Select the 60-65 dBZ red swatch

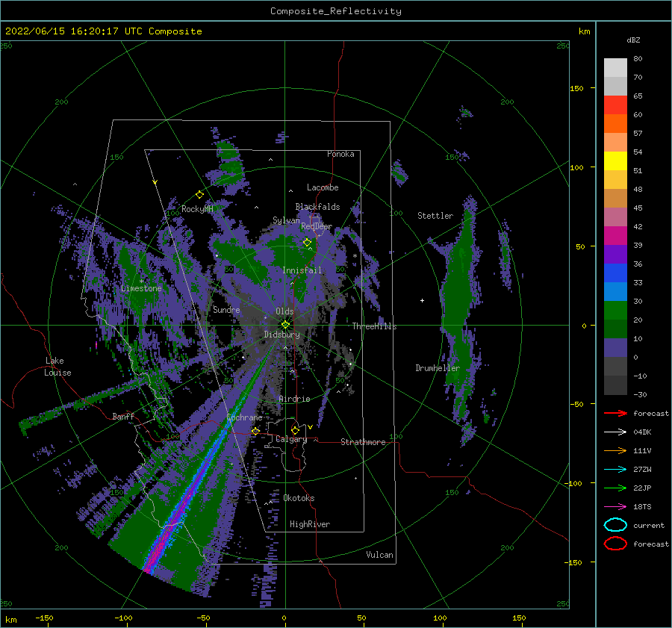click(x=615, y=105)
